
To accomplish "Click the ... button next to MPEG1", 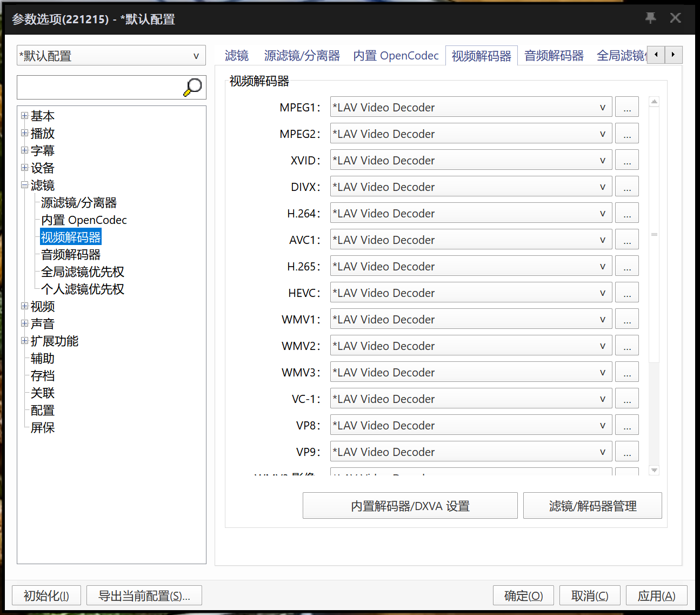I will coord(626,107).
